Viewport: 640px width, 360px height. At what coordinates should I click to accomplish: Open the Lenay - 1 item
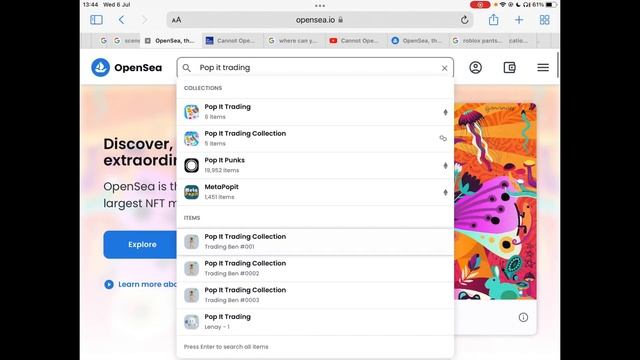(x=315, y=322)
